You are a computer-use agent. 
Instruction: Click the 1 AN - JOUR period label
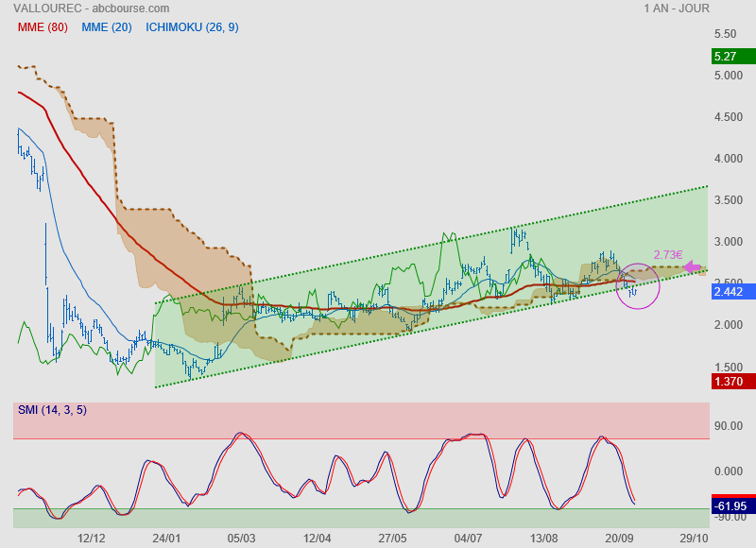677,9
